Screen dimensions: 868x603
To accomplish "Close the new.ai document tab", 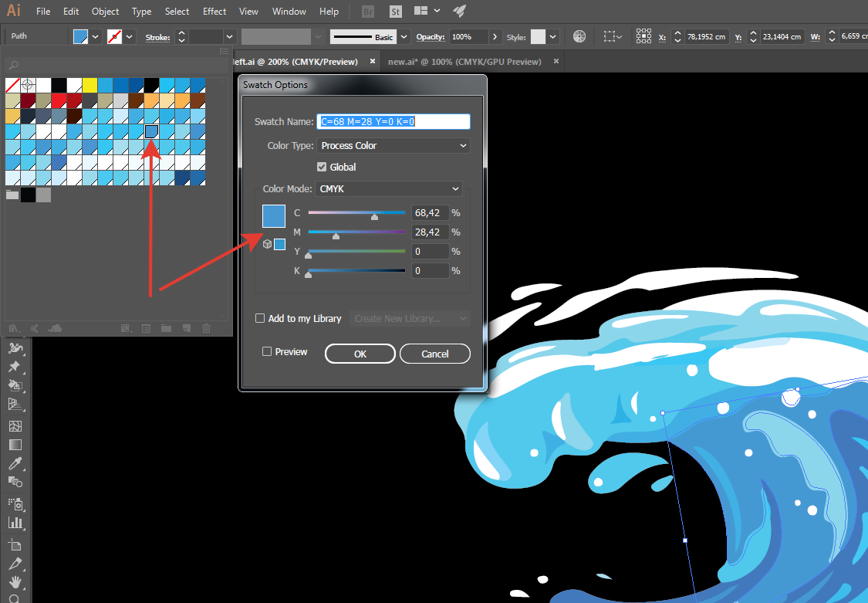I will 556,62.
